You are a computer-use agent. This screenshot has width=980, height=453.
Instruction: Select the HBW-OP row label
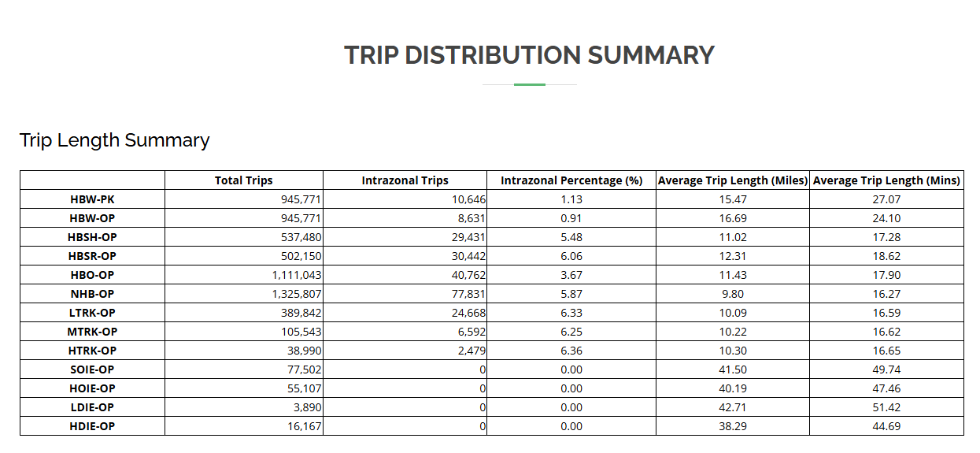pyautogui.click(x=92, y=218)
